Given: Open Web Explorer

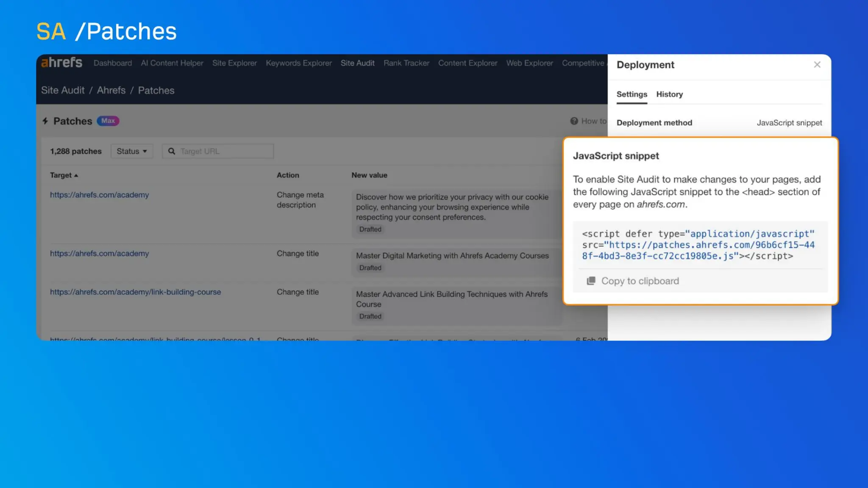Looking at the screenshot, I should (x=530, y=63).
